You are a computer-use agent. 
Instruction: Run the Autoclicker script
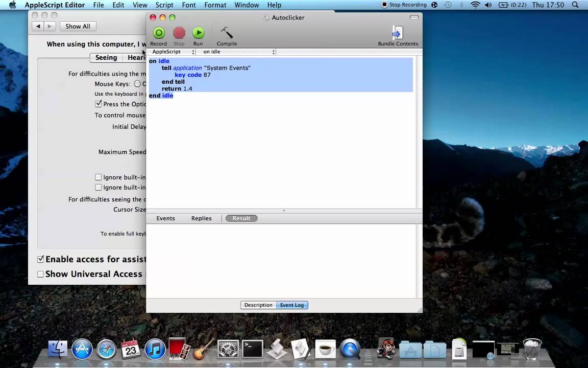pos(198,36)
